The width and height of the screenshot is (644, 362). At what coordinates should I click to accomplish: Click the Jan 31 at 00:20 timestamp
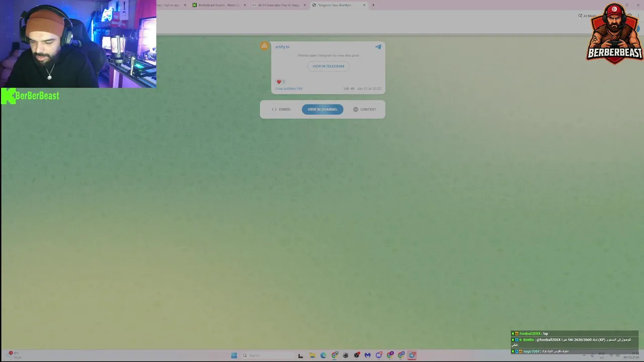coord(369,88)
